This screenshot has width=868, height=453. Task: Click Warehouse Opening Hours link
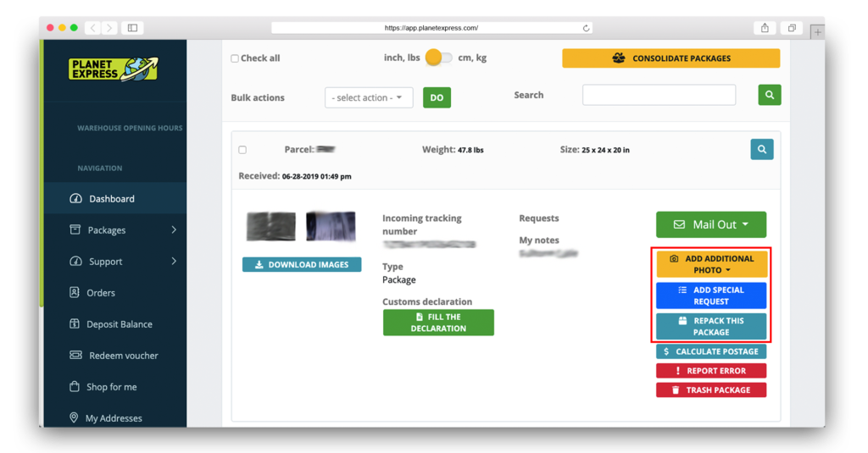pyautogui.click(x=130, y=128)
